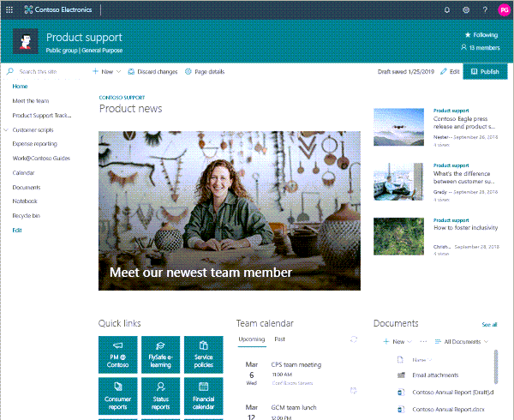
Task: Click the notifications bell icon
Action: click(446, 10)
